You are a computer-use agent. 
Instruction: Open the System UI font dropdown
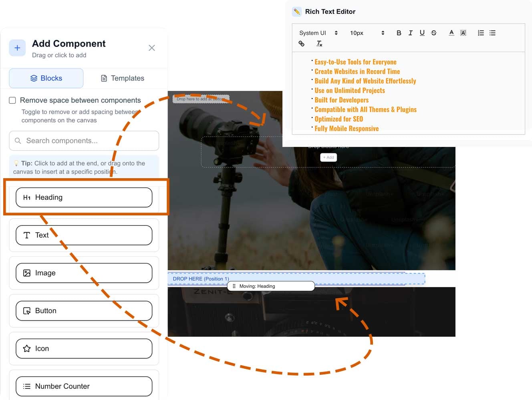[x=318, y=33]
